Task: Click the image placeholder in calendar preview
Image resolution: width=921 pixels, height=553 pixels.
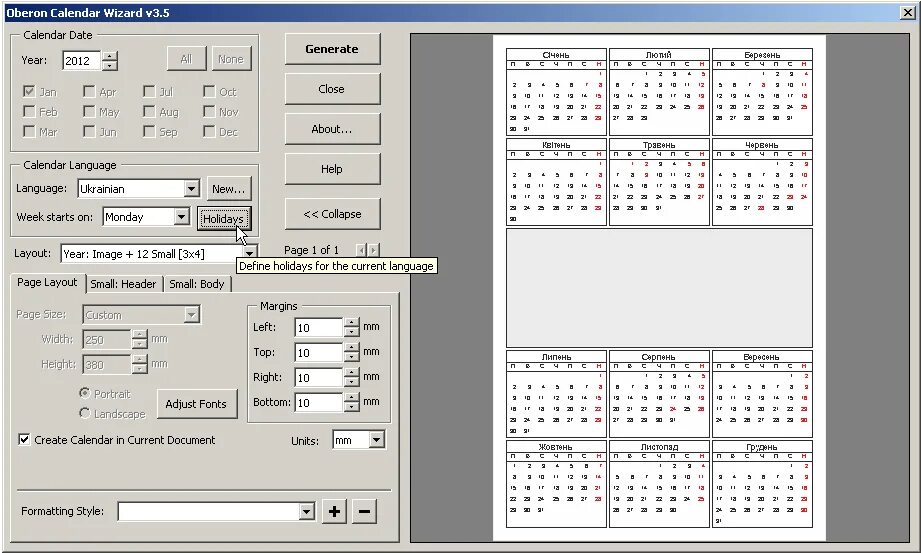Action: [659, 288]
